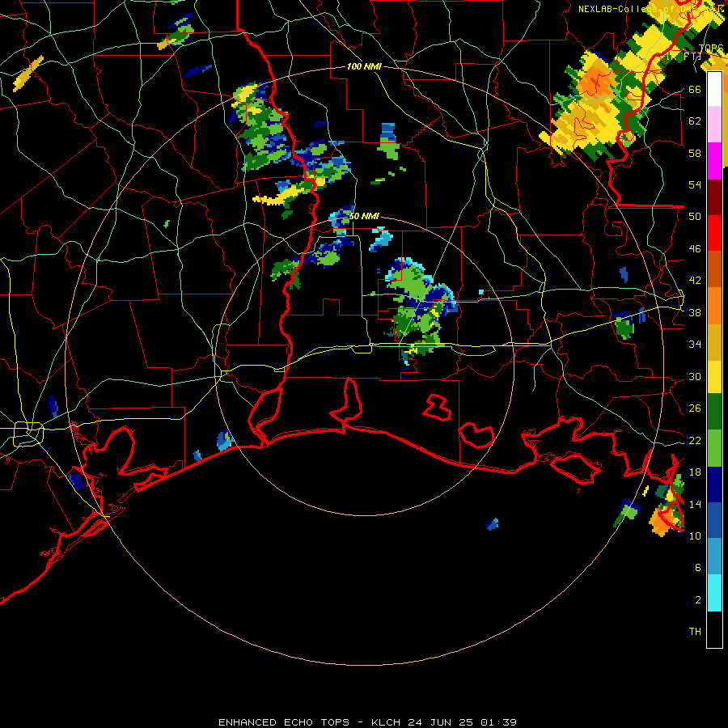Click the legend value "22"
Image resolution: width=728 pixels, height=728 pixels.
695,440
